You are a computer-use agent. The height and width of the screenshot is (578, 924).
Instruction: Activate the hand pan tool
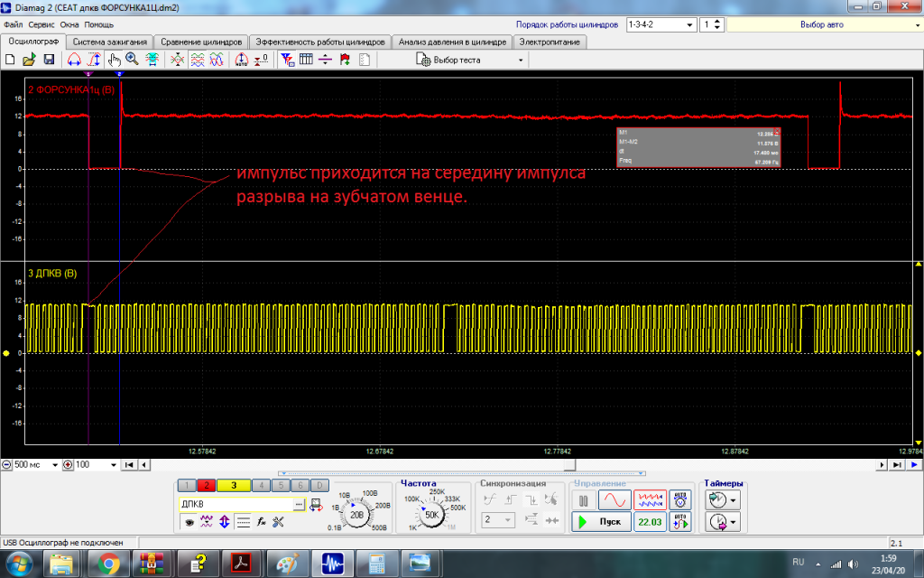click(x=114, y=60)
